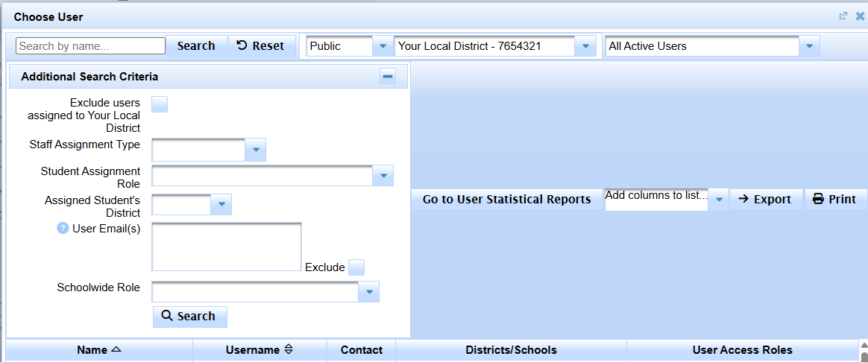Viewport: 868px width, 362px height.
Task: Click the Search by name input field
Action: pos(91,46)
